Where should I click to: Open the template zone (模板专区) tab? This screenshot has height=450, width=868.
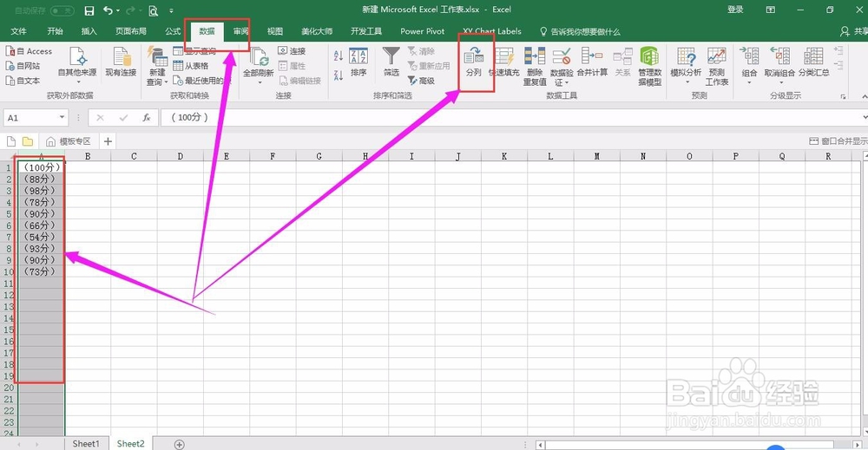tap(69, 141)
